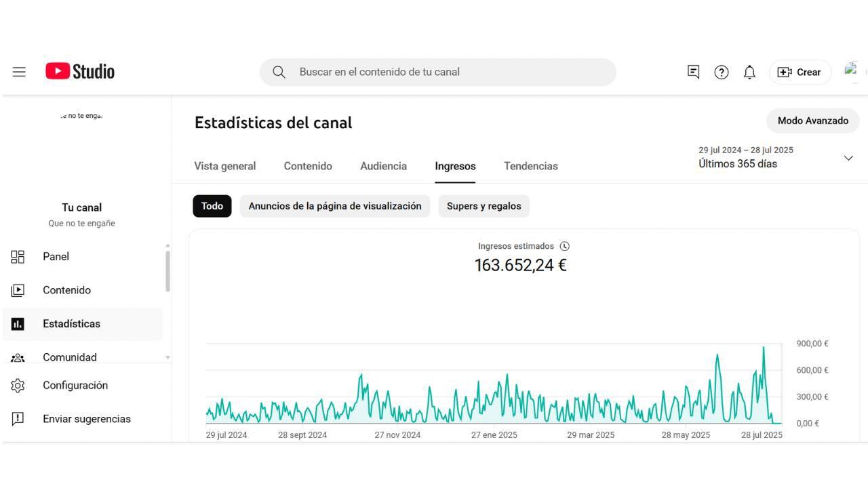868x488 pixels.
Task: Switch to the Audiencia tab
Action: (x=383, y=165)
